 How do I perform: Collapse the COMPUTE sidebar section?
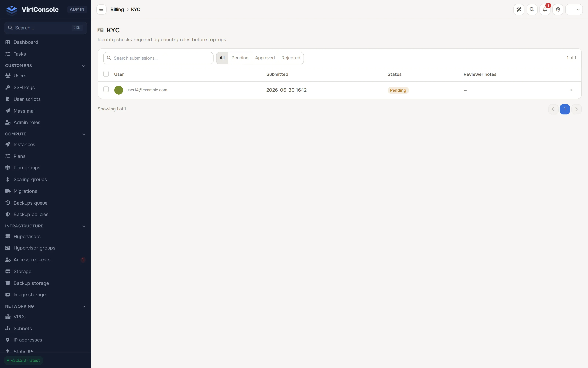(x=45, y=134)
